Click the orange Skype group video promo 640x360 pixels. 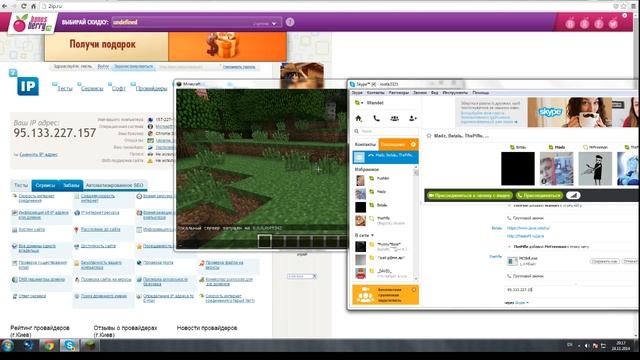(x=385, y=295)
